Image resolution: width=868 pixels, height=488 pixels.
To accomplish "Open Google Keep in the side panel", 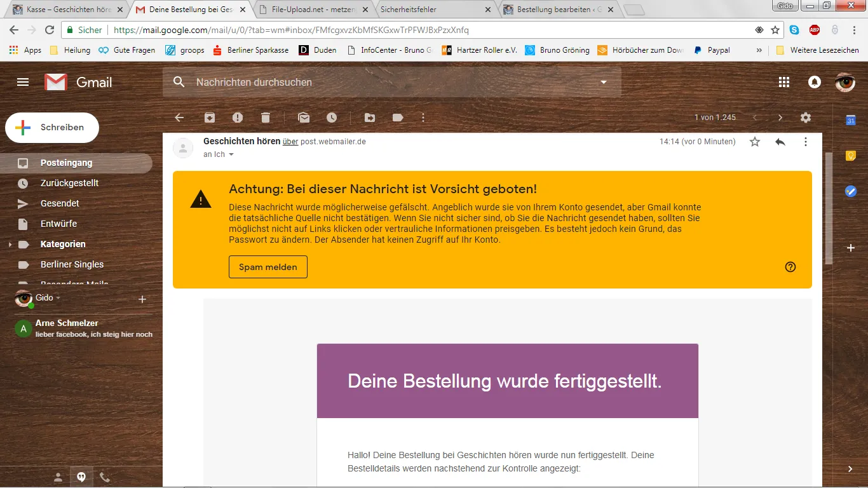I will coord(851,156).
